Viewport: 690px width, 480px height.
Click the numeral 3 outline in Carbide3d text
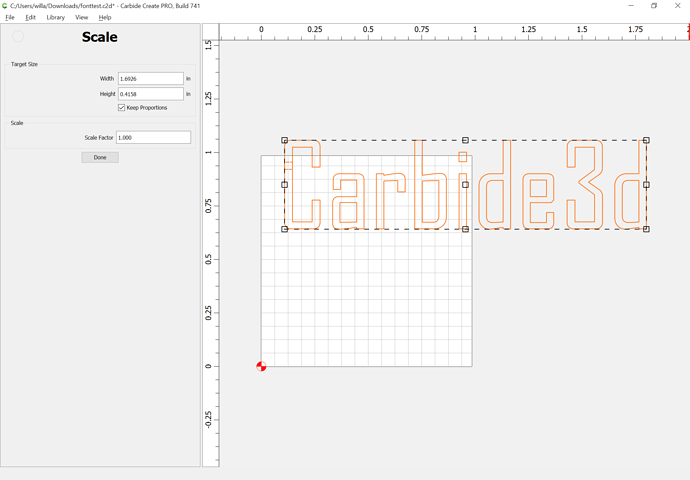584,185
